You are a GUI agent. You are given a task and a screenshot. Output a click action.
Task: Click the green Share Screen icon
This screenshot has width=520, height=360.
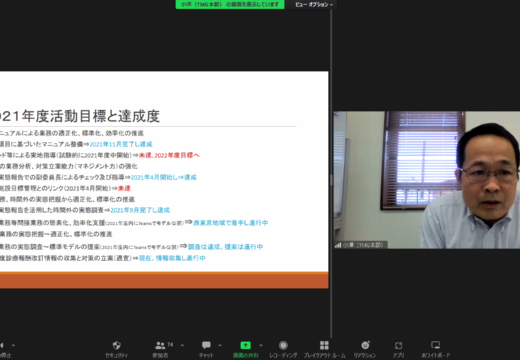246,345
